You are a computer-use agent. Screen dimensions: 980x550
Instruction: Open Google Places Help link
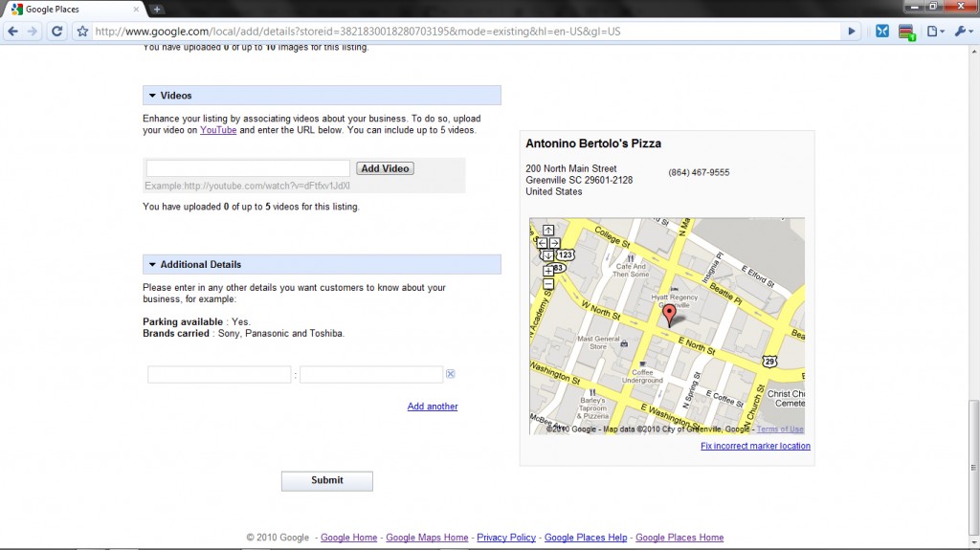pos(586,538)
